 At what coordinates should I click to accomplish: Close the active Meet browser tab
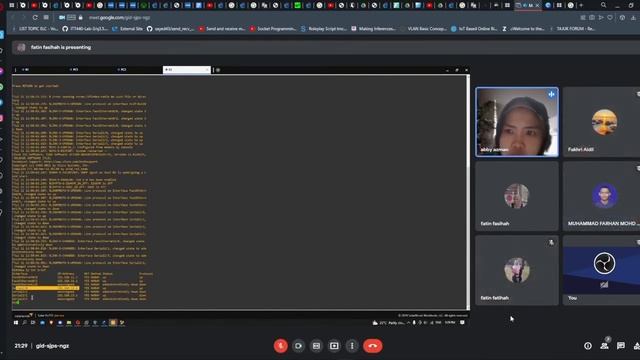[537, 5]
